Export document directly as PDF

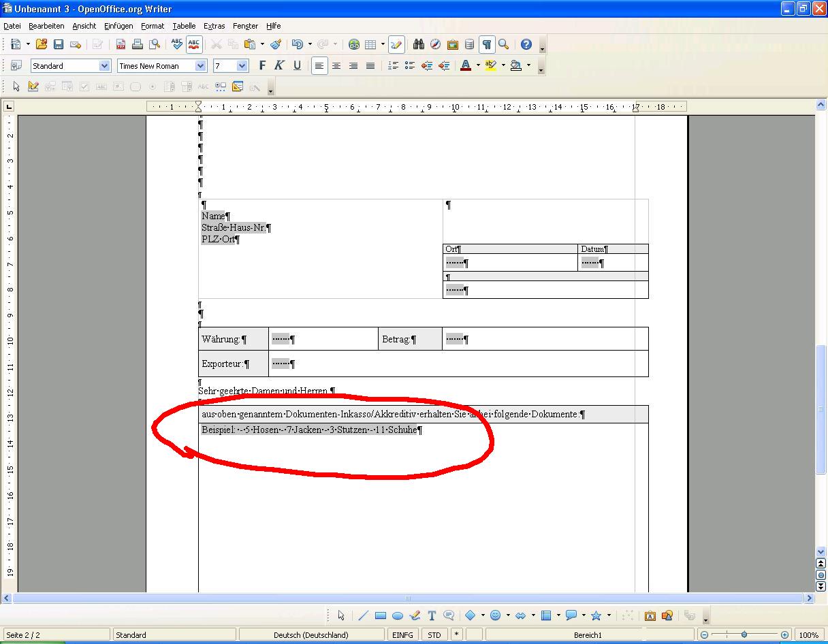pos(121,44)
